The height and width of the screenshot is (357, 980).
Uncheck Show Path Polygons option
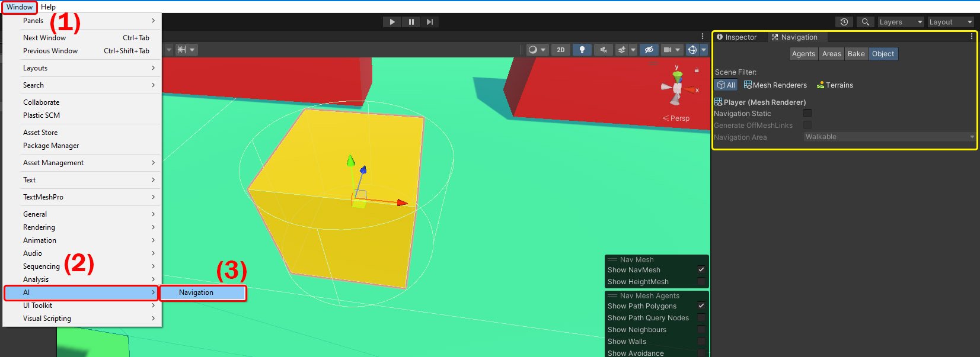[x=701, y=305]
